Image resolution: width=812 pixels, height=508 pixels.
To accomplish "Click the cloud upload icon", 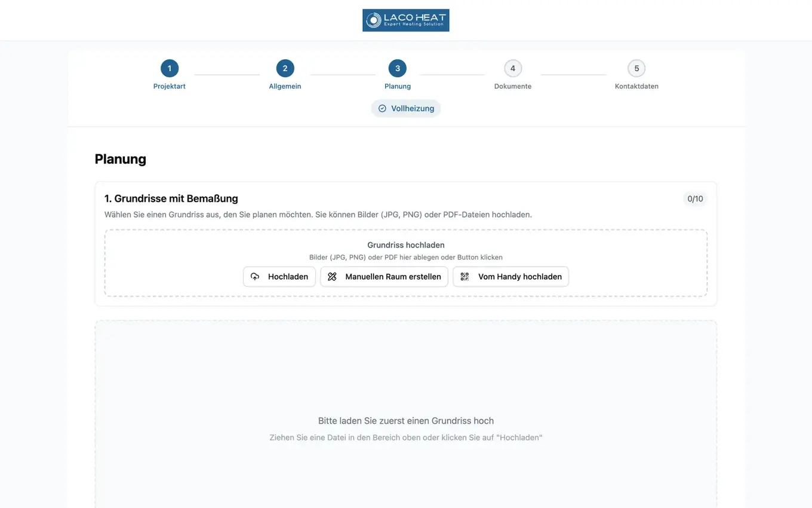I will [255, 277].
